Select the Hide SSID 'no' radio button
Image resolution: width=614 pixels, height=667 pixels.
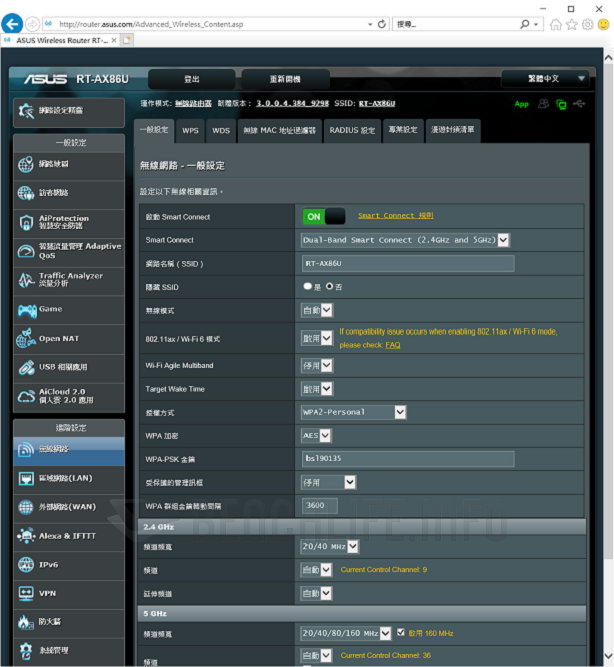[329, 286]
